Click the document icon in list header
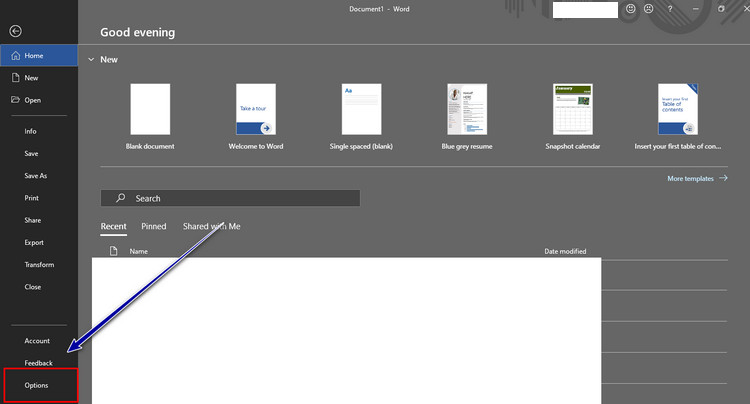 [113, 251]
